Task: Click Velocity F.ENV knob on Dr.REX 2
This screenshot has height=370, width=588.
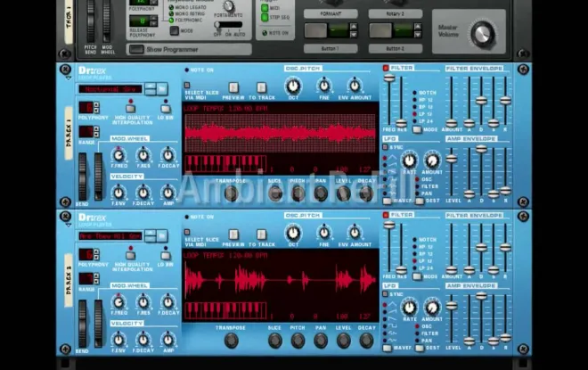Action: coord(118,340)
